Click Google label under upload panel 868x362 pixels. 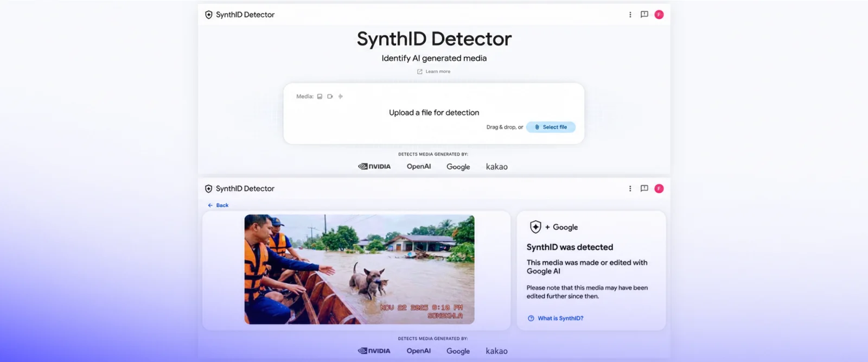(x=458, y=167)
